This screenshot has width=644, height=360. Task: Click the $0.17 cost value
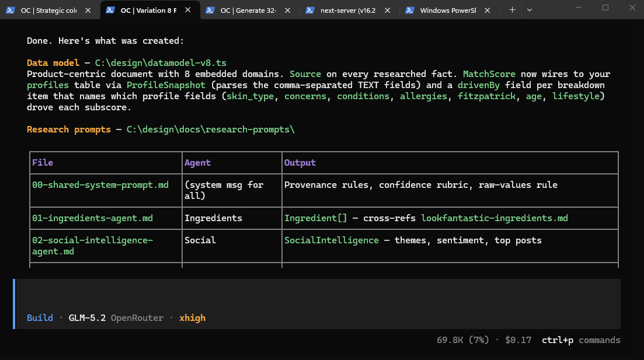(518, 340)
